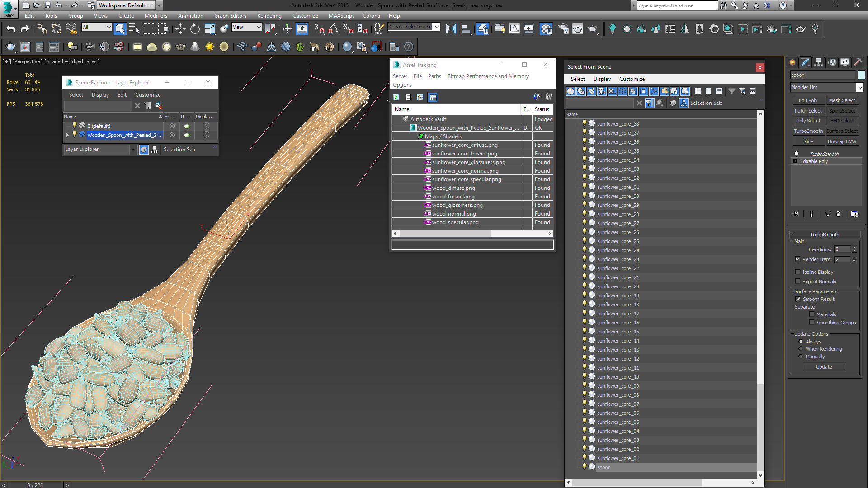Toggle the lightbulb of 0 (default) layer
Viewport: 868px width, 488px height.
click(75, 125)
